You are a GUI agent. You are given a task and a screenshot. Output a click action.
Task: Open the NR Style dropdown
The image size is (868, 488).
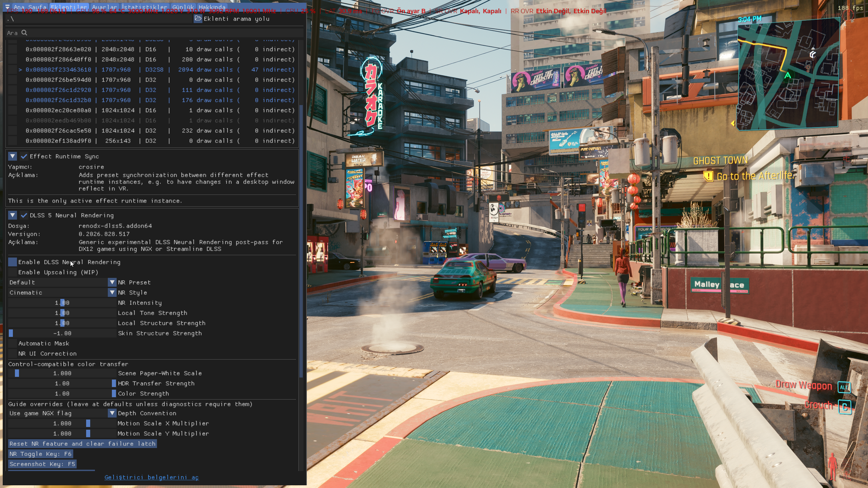pyautogui.click(x=62, y=292)
